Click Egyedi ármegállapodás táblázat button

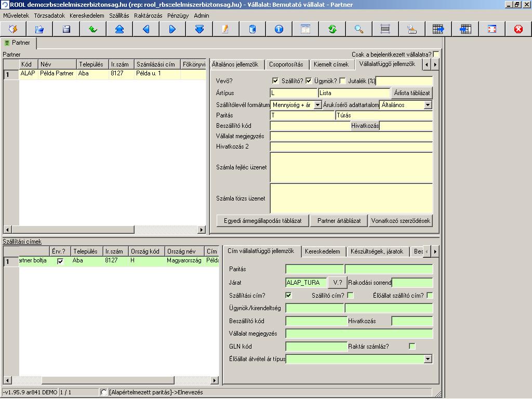[262, 220]
